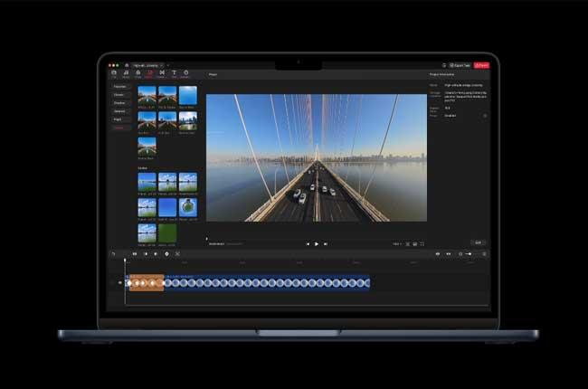Select the orange clip on the timeline
The height and width of the screenshot is (389, 588).
(x=146, y=283)
